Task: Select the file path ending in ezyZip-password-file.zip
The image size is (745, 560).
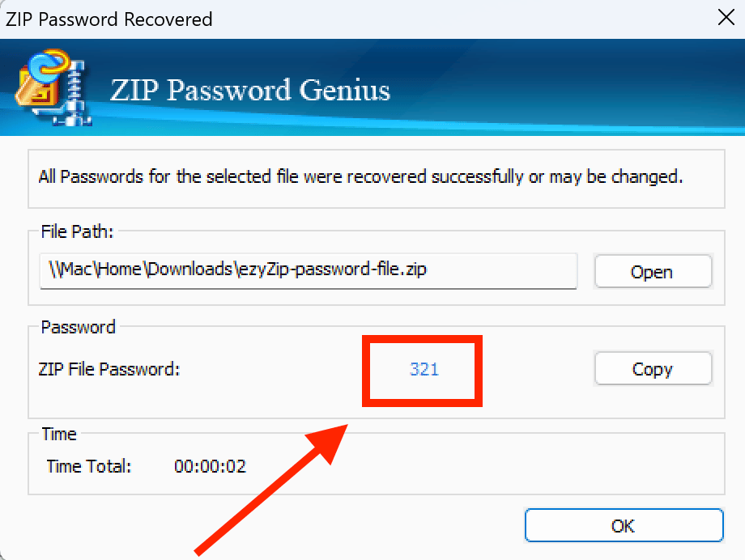Action: [x=308, y=271]
